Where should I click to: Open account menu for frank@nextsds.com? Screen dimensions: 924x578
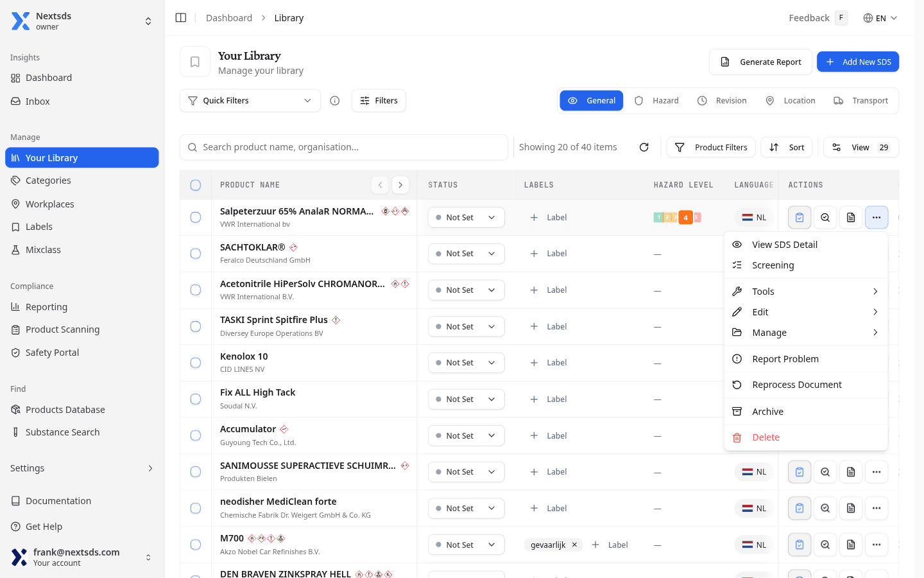tap(82, 557)
